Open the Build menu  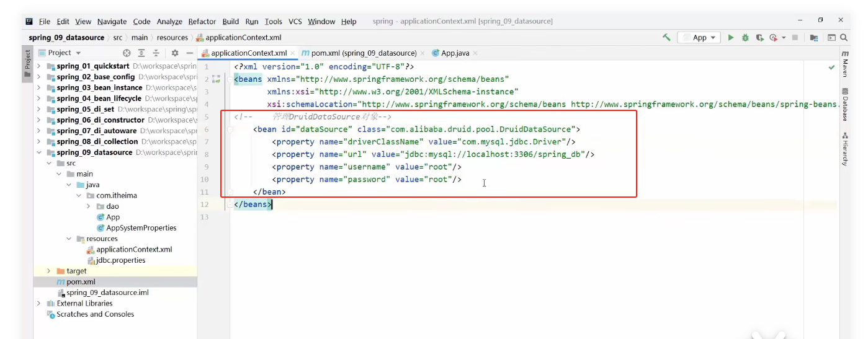tap(231, 21)
